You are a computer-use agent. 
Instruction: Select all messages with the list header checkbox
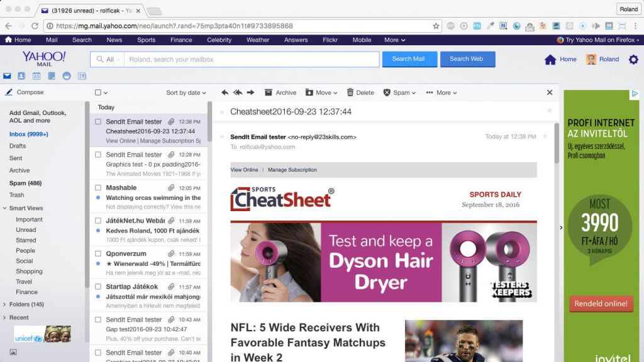click(97, 92)
